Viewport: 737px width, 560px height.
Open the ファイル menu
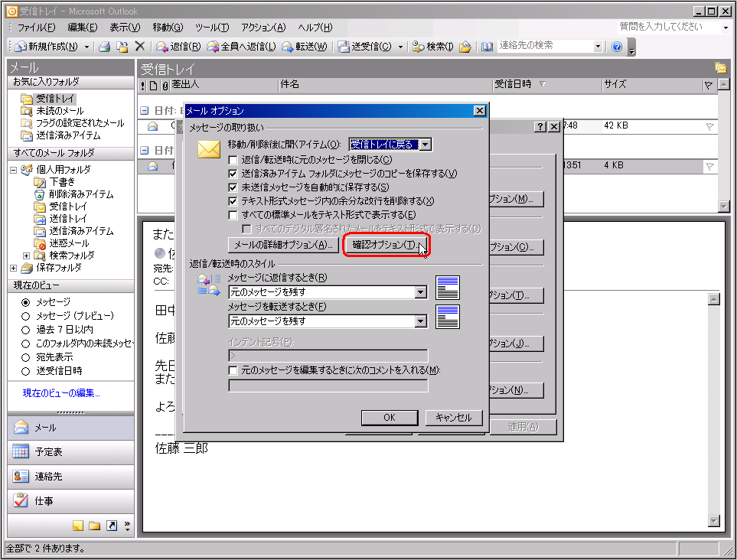(x=36, y=28)
